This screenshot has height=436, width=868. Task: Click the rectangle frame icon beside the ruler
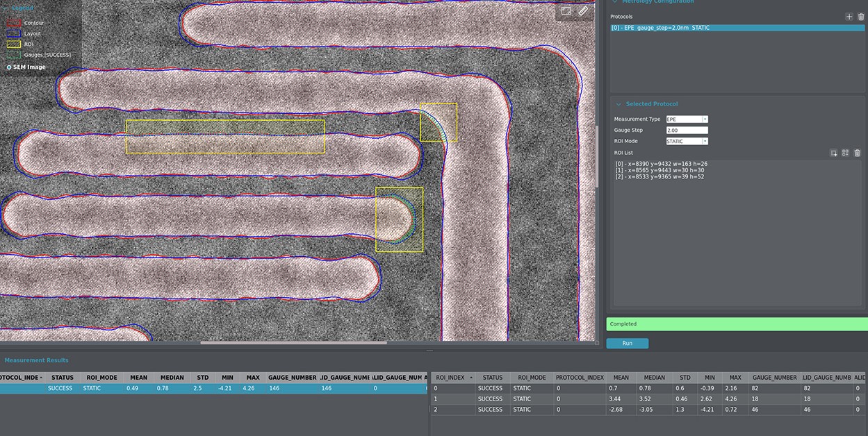pyautogui.click(x=566, y=11)
